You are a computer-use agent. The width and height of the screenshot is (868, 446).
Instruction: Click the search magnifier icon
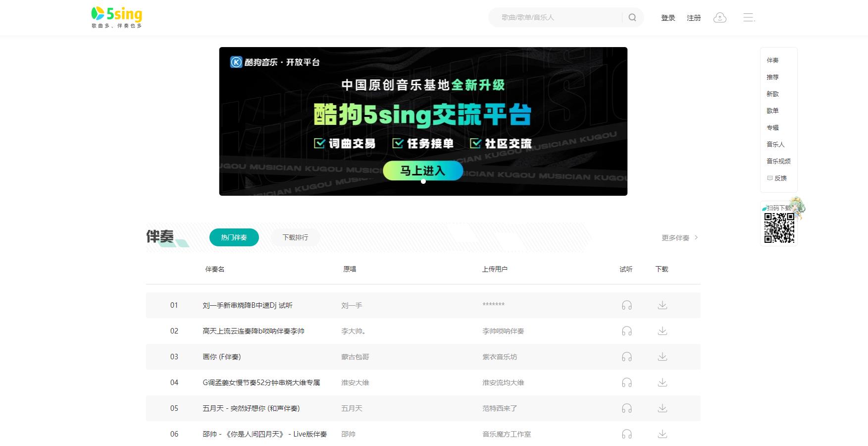[632, 17]
